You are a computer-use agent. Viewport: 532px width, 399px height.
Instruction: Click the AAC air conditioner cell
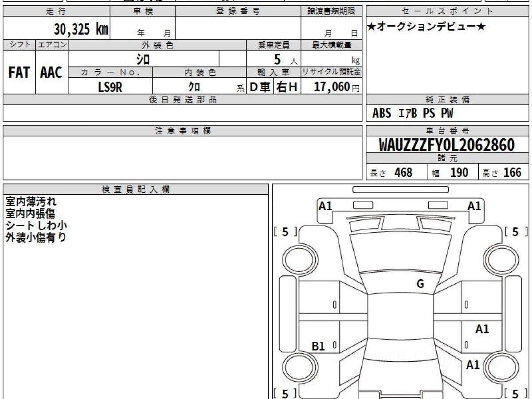[x=51, y=73]
